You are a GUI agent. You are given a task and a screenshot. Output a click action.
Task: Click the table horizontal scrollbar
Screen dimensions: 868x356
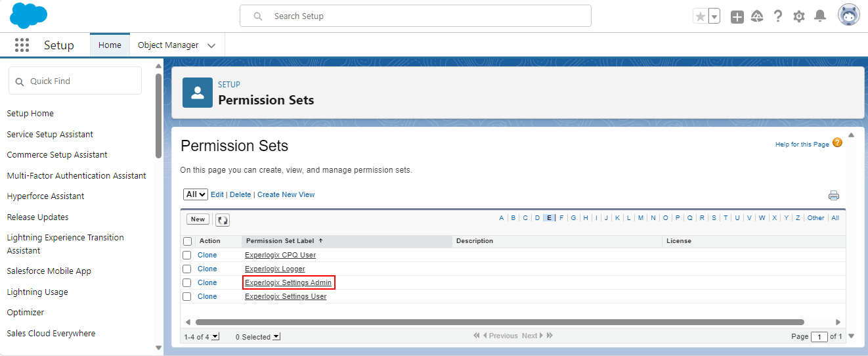click(x=500, y=322)
